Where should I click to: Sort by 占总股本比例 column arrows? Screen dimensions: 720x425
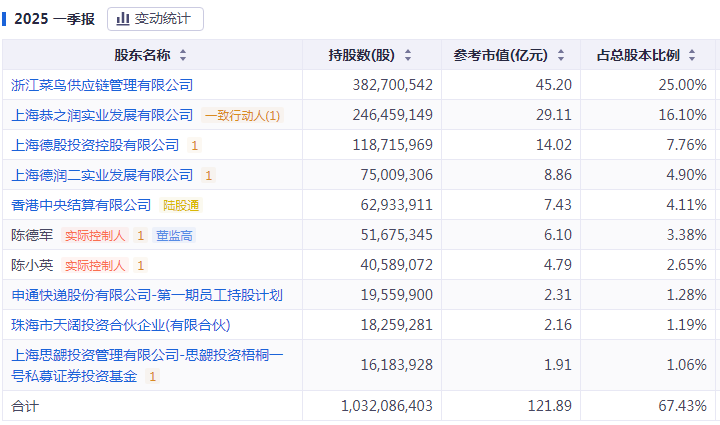(x=692, y=56)
